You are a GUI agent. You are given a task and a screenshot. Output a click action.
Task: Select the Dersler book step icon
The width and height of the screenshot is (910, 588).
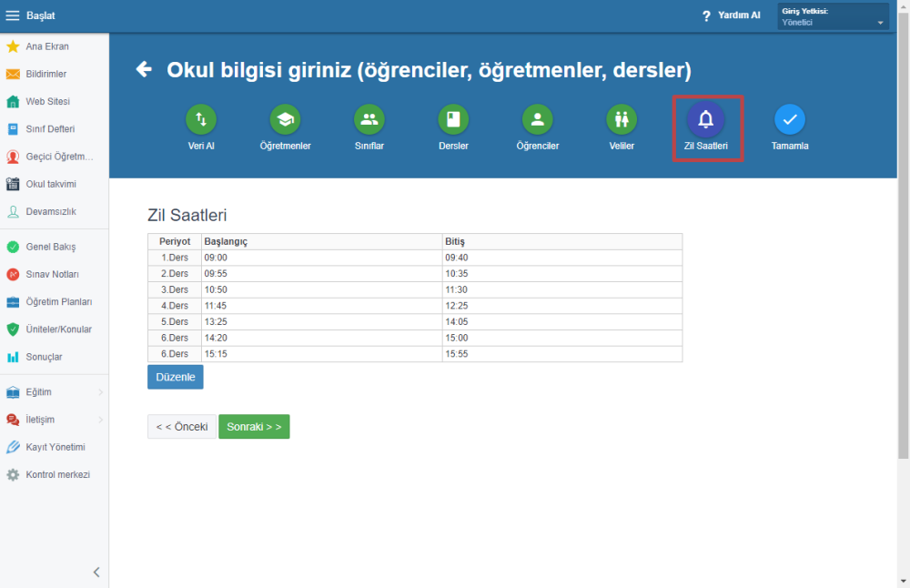453,119
